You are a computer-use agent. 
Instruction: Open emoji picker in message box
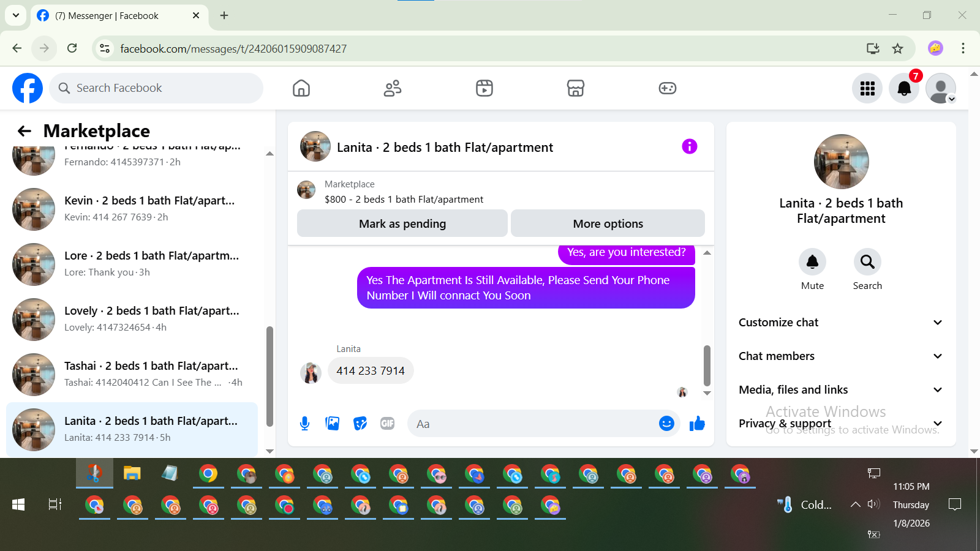(666, 424)
